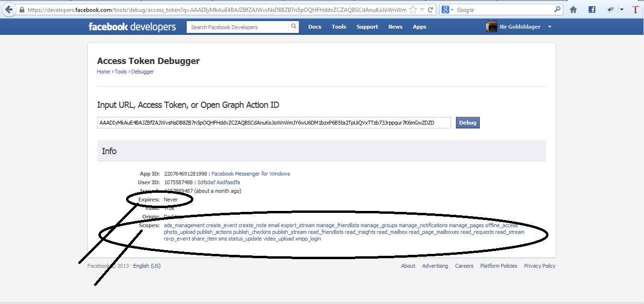The height and width of the screenshot is (304, 644).
Task: Click the Access Token Debugger heading
Action: click(x=148, y=61)
